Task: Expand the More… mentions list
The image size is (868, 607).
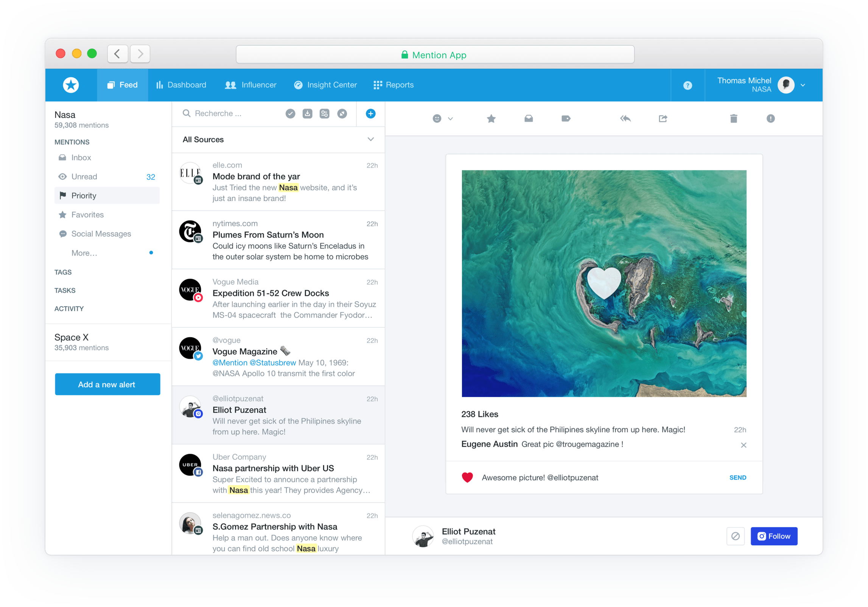Action: tap(84, 253)
